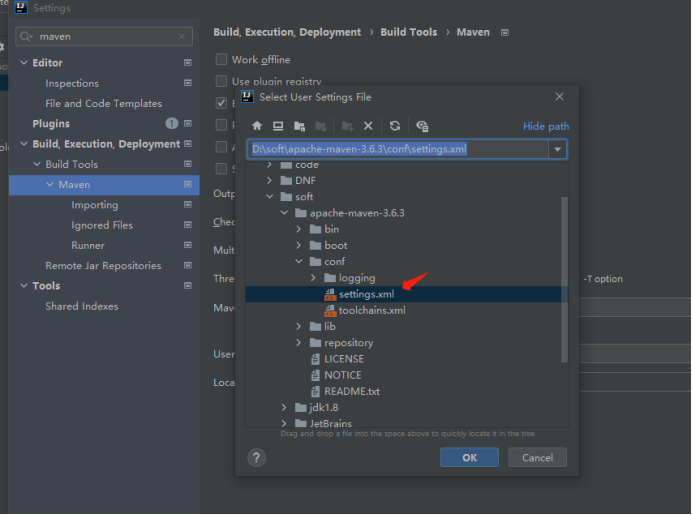Select README.txt in the file tree
Image resolution: width=692 pixels, height=515 pixels.
(352, 391)
